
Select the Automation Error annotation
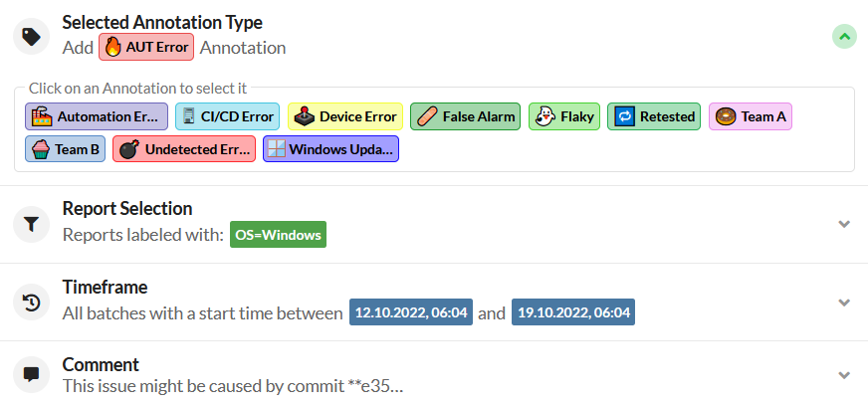[x=97, y=116]
